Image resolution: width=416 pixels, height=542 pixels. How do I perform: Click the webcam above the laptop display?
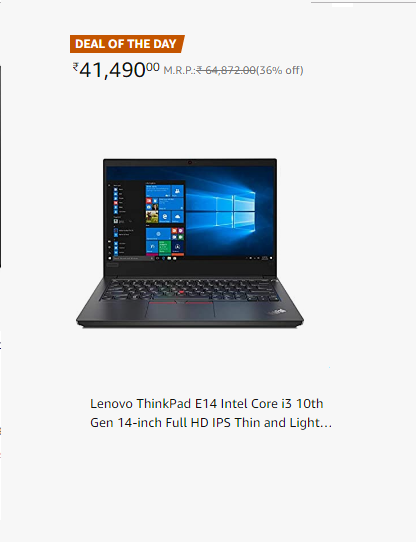(190, 162)
